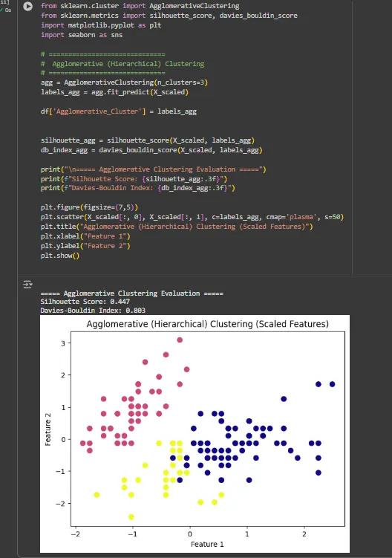
Task: Click the labels_agg fit_predict line
Action: coord(114,92)
